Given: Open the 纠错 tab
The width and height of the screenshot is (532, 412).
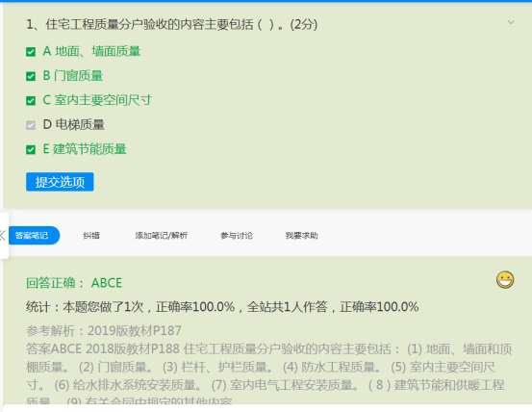Looking at the screenshot, I should tap(91, 236).
